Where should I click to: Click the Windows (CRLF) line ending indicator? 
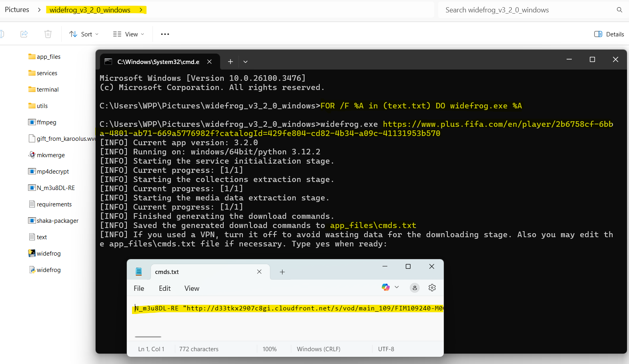pos(319,349)
